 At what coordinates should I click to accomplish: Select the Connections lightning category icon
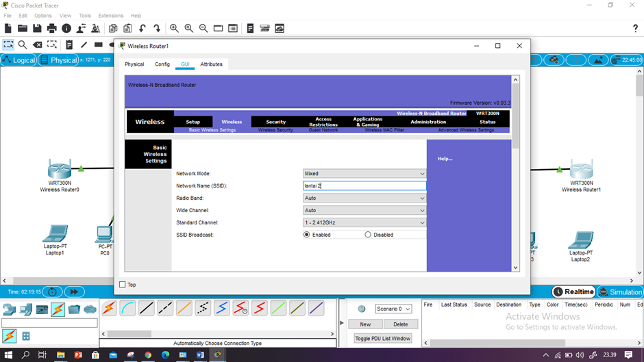click(x=58, y=309)
